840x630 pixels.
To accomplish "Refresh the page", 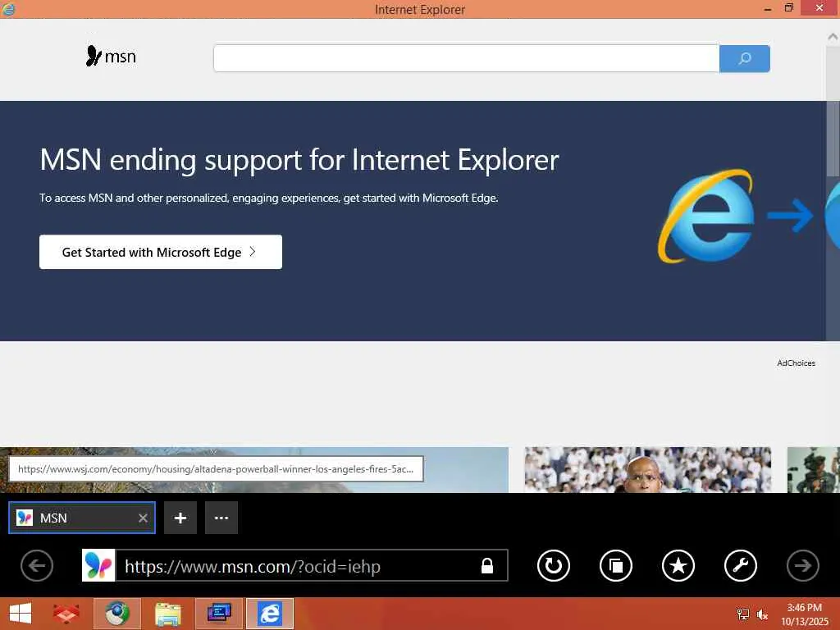I will pos(554,566).
